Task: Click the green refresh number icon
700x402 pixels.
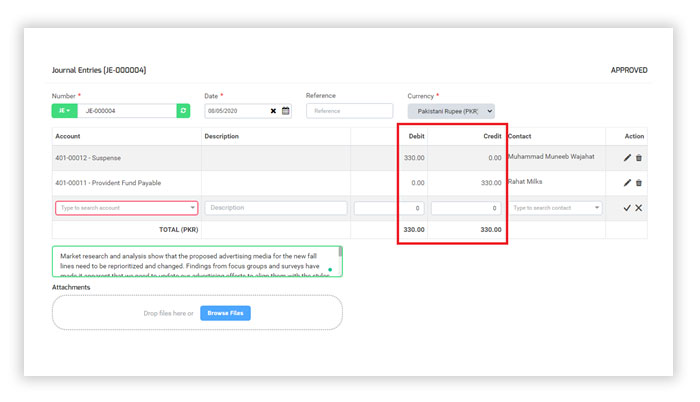Action: click(183, 111)
